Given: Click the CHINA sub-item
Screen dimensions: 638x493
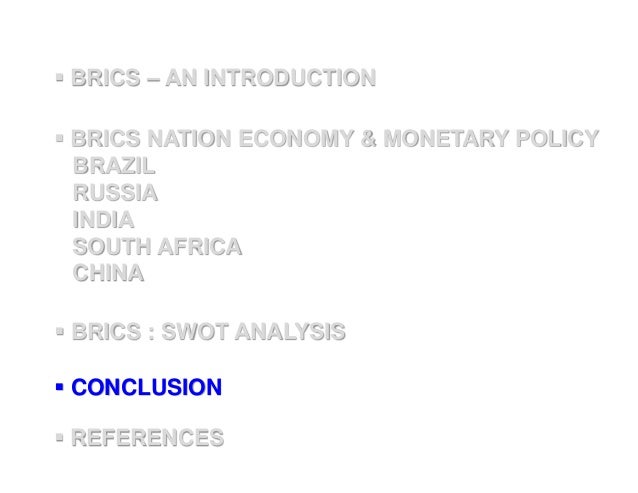Looking at the screenshot, I should pos(108,273).
